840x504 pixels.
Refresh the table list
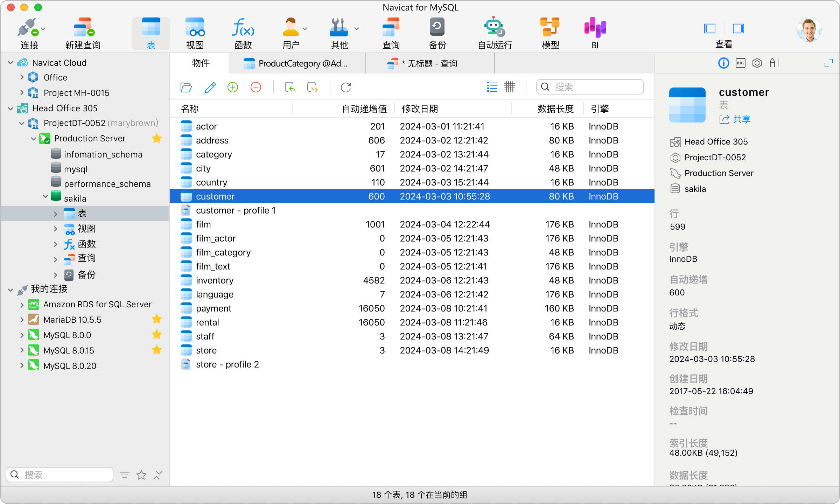(x=345, y=87)
